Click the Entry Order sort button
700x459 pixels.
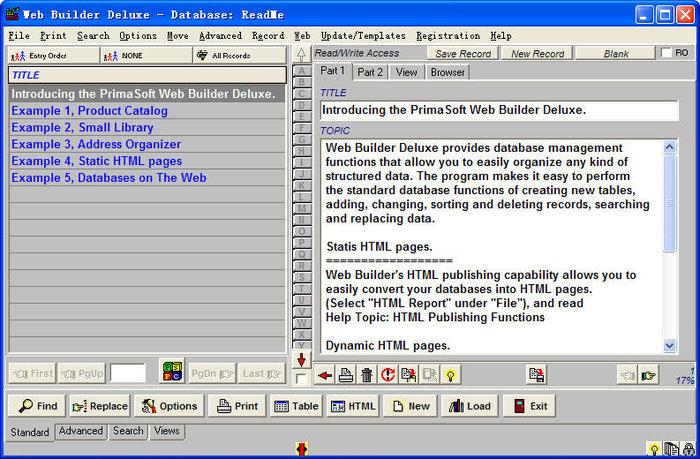click(54, 56)
